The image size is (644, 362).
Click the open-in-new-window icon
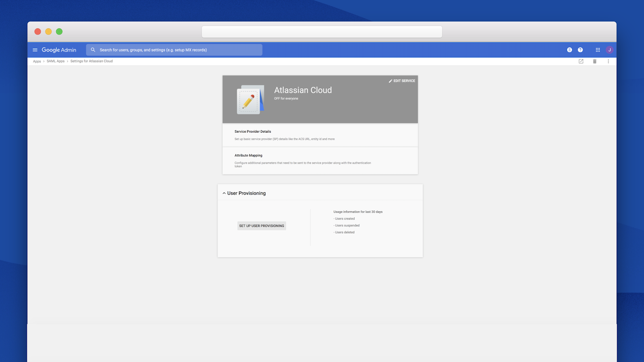click(x=581, y=61)
